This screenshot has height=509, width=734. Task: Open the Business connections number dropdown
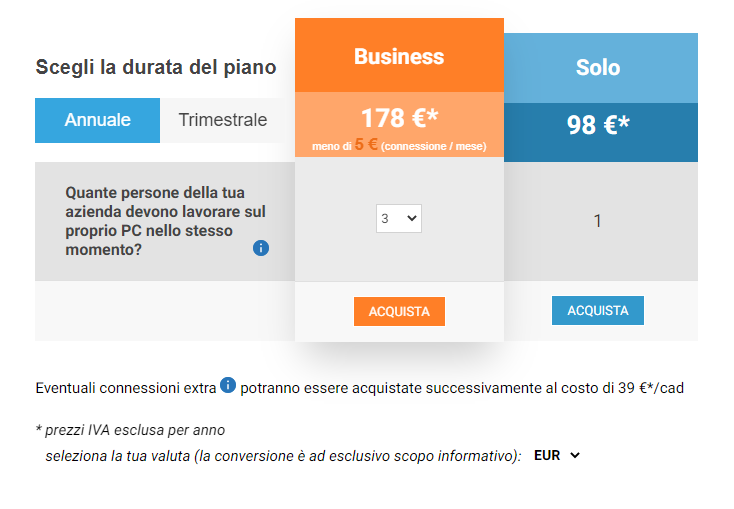click(399, 218)
